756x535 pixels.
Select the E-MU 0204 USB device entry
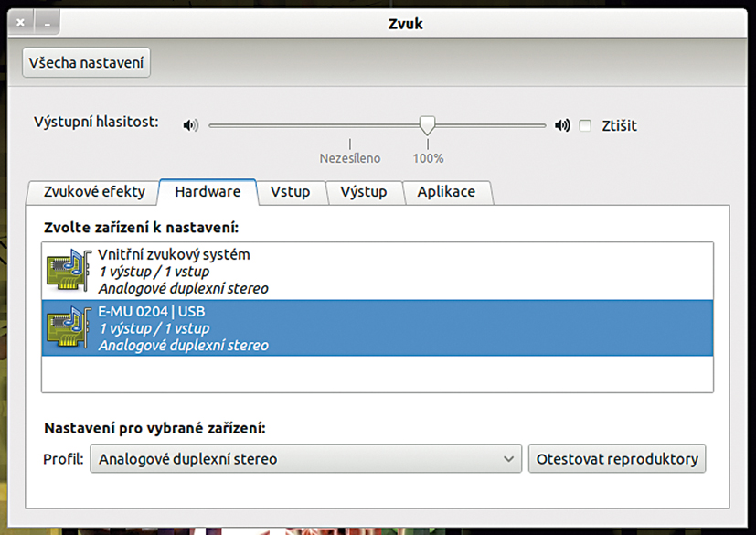[x=274, y=327]
